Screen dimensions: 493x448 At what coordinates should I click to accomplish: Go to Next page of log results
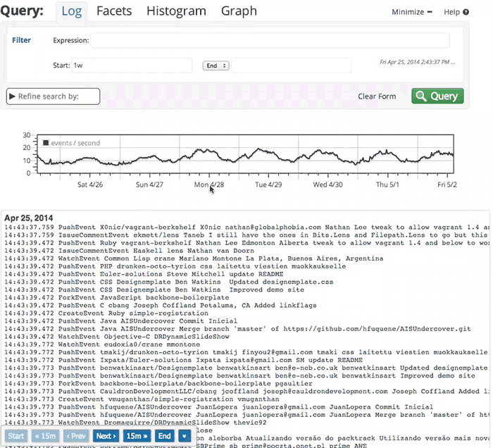tap(106, 436)
